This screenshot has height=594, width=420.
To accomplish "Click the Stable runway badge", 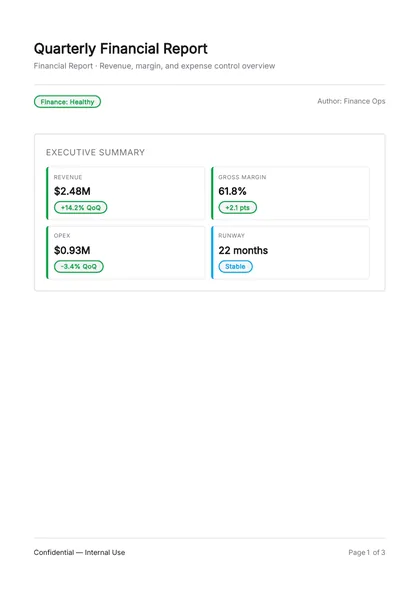I will (x=235, y=266).
